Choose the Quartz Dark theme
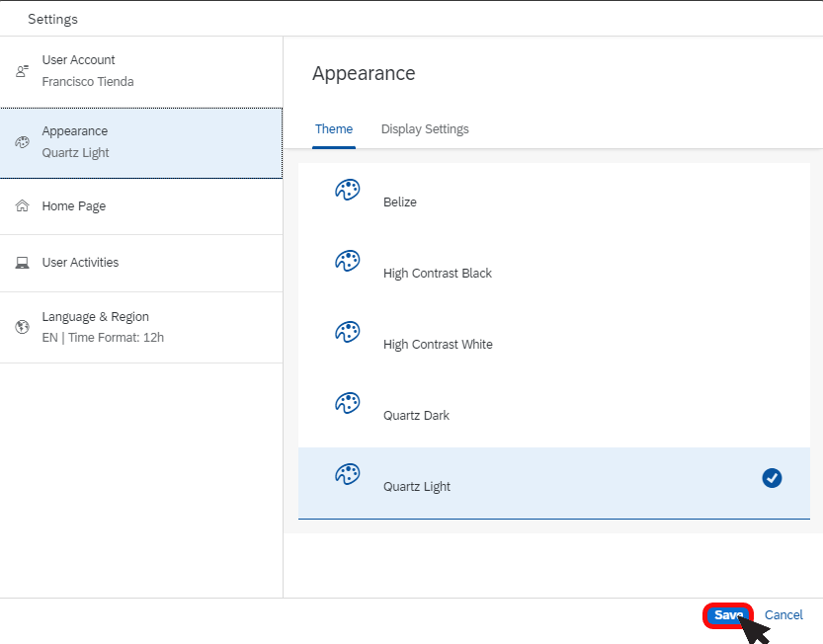 pyautogui.click(x=553, y=412)
